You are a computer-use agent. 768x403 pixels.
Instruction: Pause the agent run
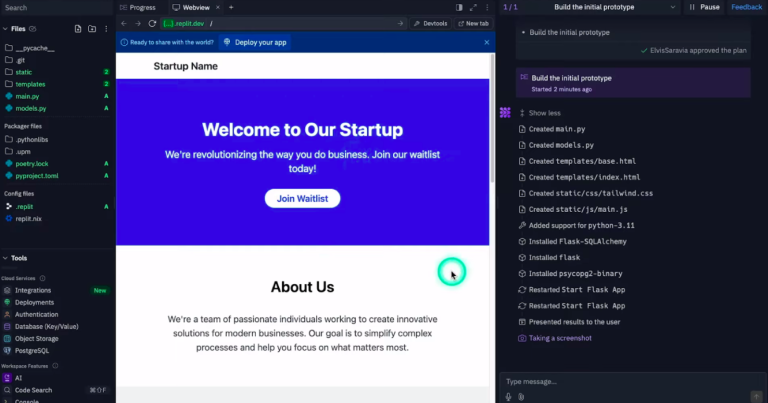704,7
